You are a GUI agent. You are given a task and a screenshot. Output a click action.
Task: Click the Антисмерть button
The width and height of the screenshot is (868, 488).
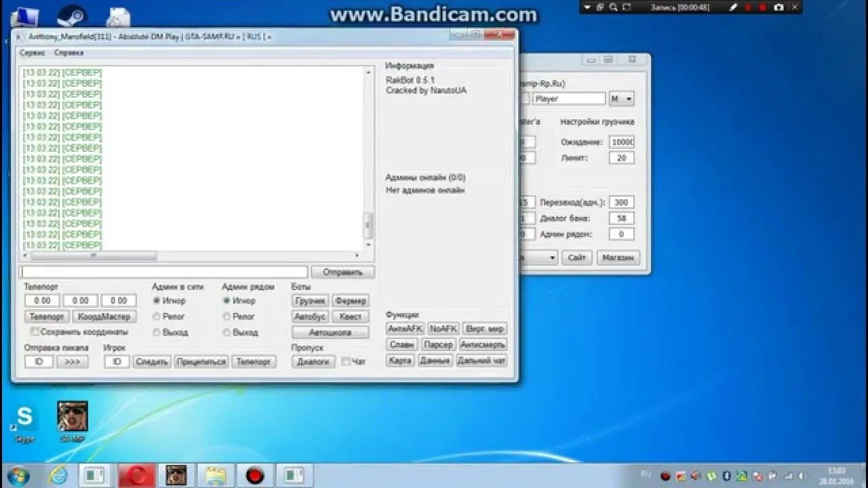[x=483, y=345]
